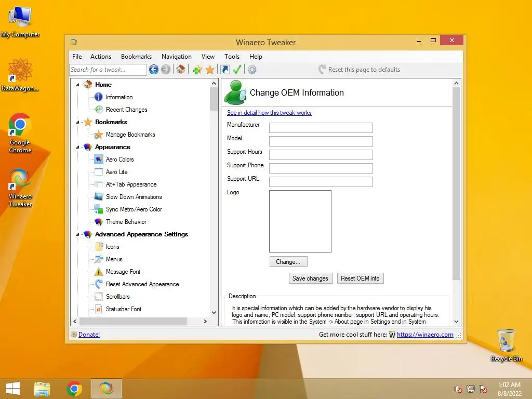532x399 pixels.
Task: Open the https://winaero.com link
Action: (425, 335)
